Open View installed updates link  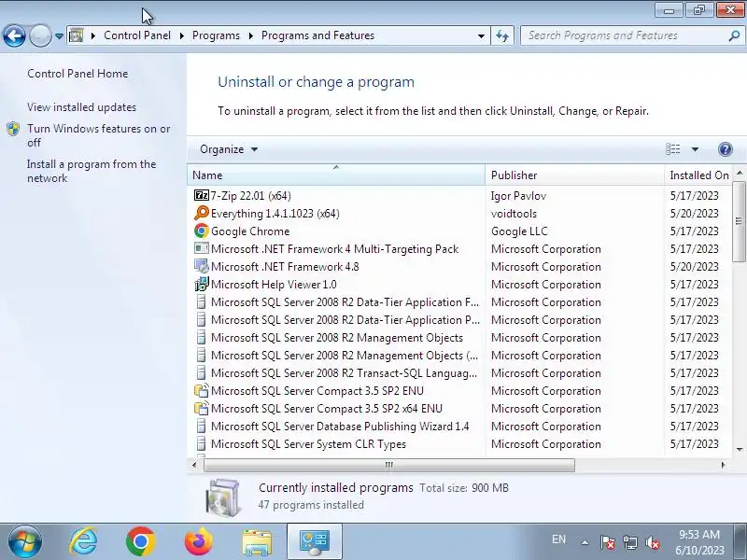[x=81, y=107]
